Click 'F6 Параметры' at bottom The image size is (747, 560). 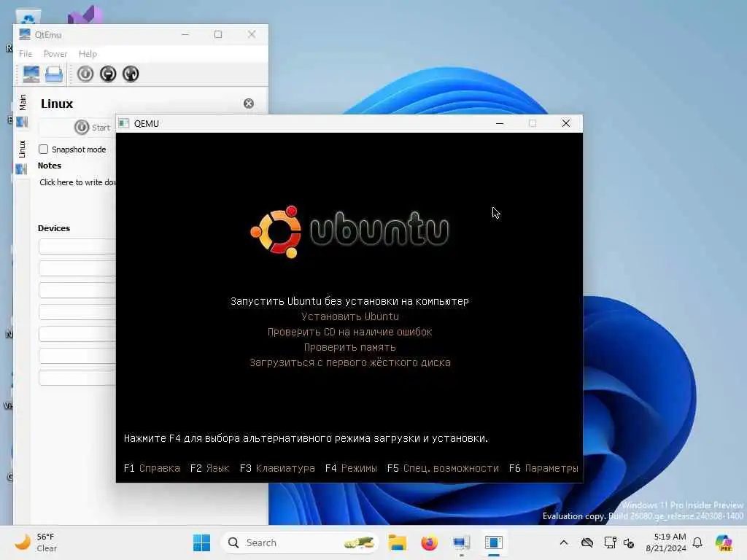tap(543, 468)
